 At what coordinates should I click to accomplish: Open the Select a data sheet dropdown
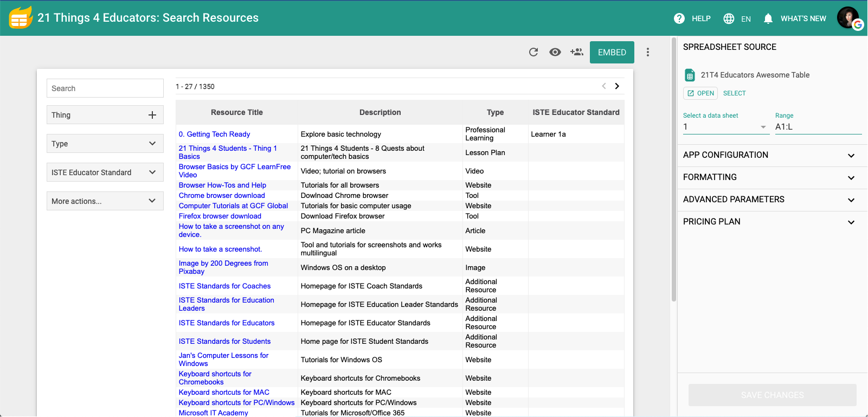725,127
